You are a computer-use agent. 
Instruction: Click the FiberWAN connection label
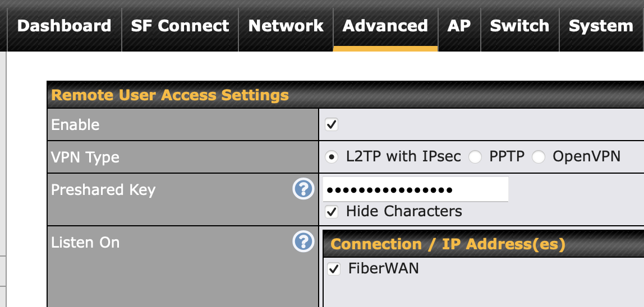tap(384, 268)
